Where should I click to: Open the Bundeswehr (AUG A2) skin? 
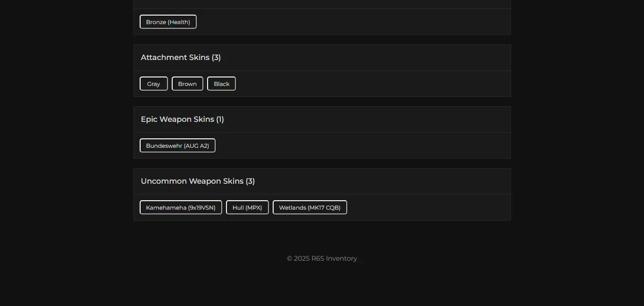(177, 145)
